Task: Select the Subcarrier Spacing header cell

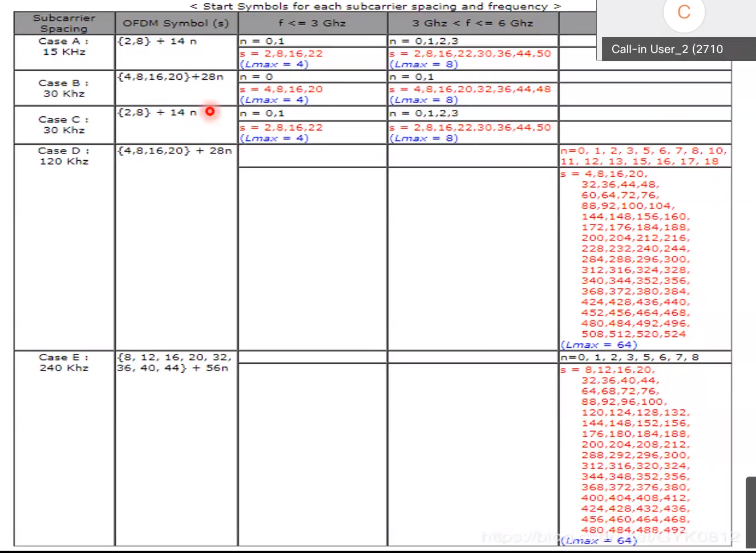Action: (x=63, y=23)
